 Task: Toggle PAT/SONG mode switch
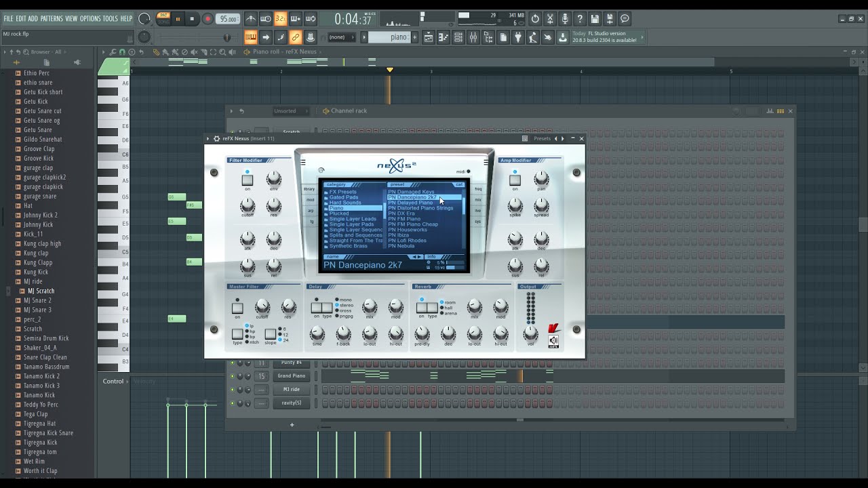click(163, 19)
